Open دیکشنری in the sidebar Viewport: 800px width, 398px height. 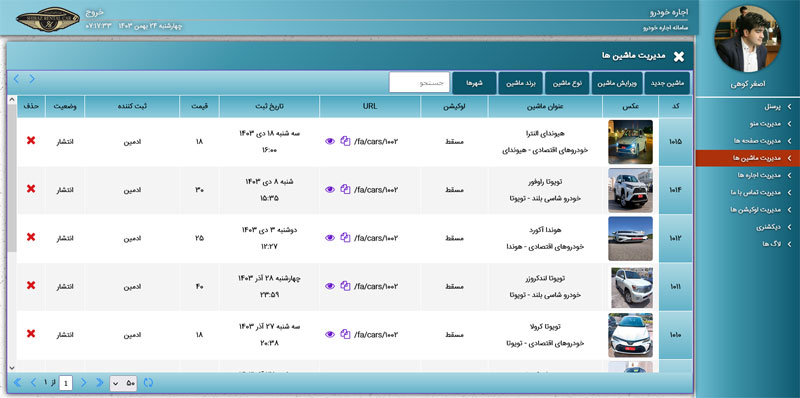click(x=747, y=227)
